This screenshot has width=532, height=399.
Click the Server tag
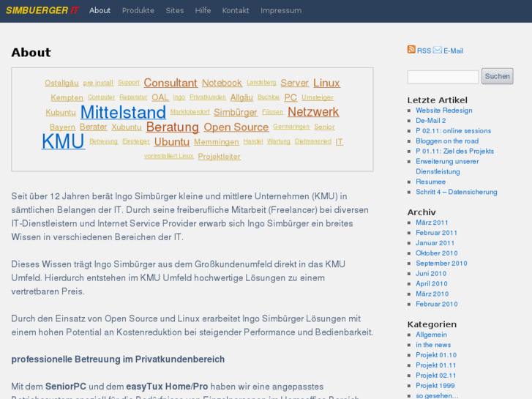pos(294,83)
